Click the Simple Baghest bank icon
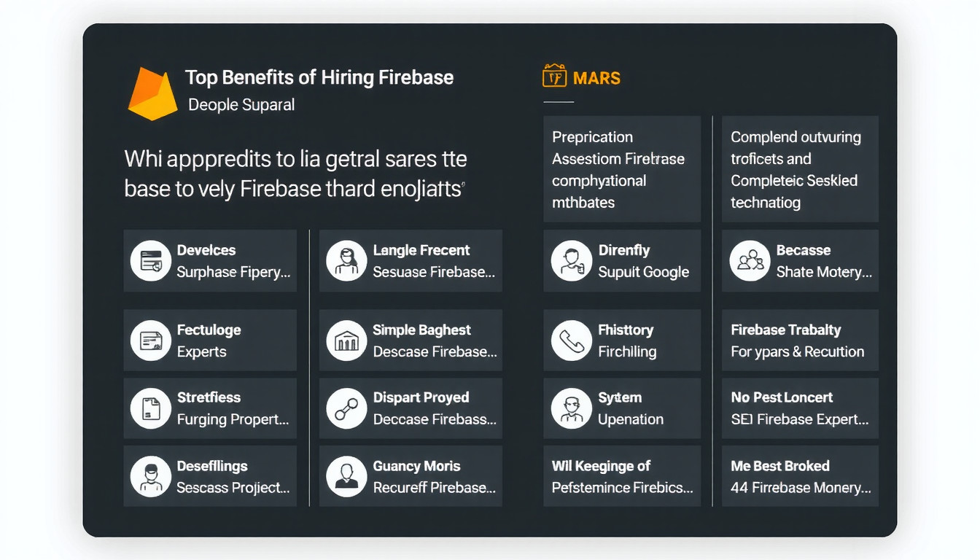Screen dimensions: 980x560 (x=346, y=341)
